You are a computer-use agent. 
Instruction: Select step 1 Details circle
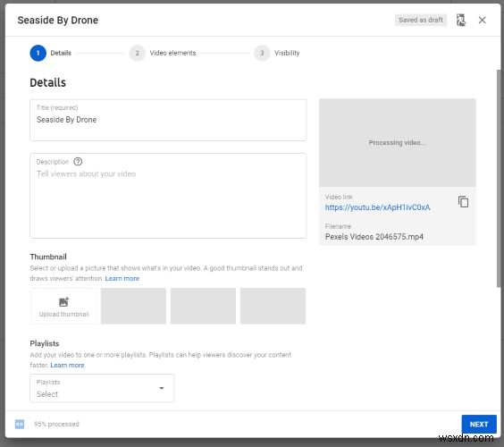[38, 53]
